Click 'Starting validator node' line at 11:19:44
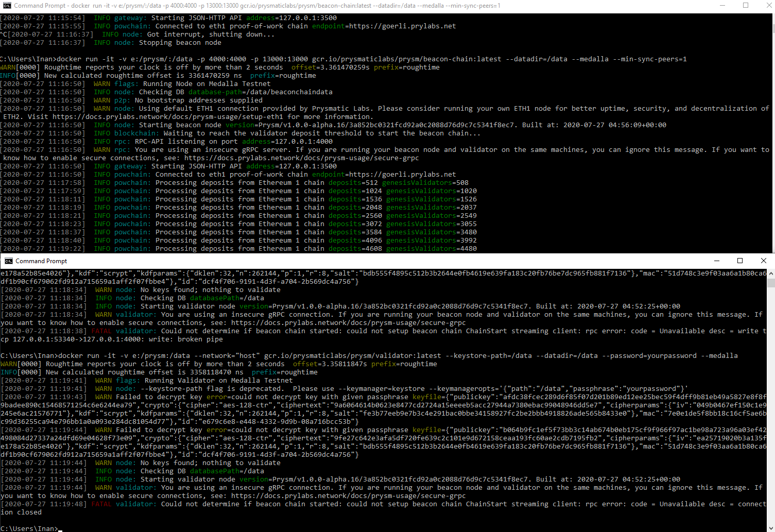775x532 pixels. click(340, 479)
